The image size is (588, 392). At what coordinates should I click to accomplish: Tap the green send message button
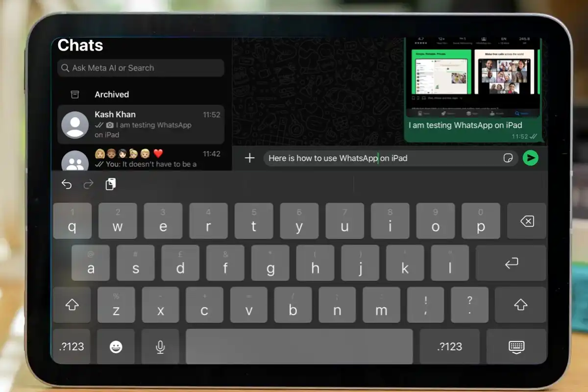coord(530,158)
